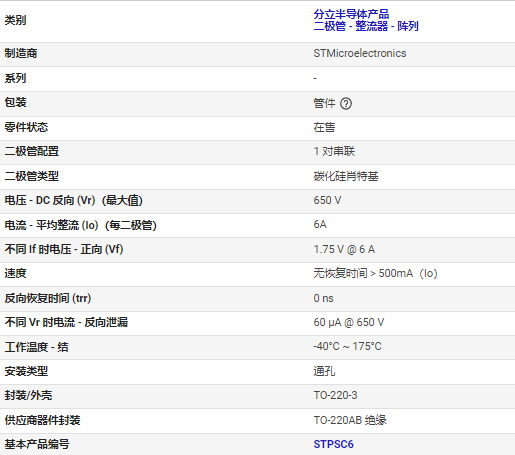515x455 pixels.
Task: Click the 1 对串联 diode configuration value
Action: tap(334, 151)
